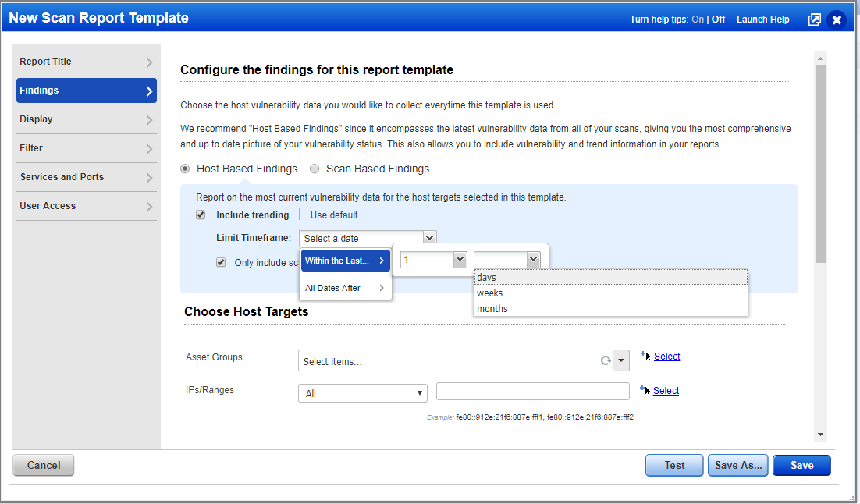
Task: Click the Save As... button
Action: [737, 465]
